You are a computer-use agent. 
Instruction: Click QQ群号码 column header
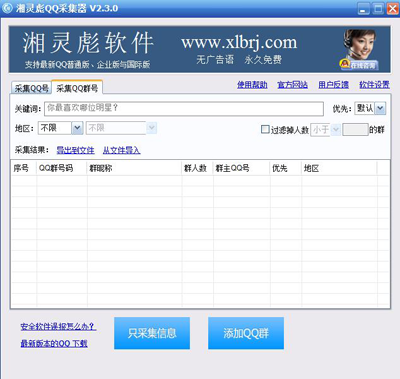pos(62,168)
